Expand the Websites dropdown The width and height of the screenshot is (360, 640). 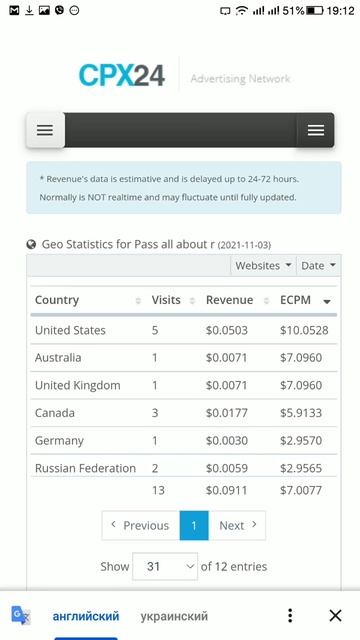pyautogui.click(x=263, y=266)
